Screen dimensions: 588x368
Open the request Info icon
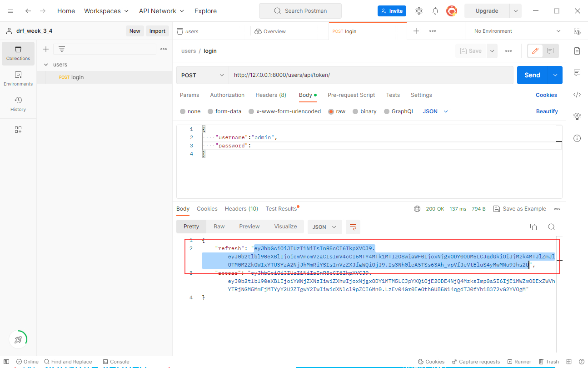coord(577,138)
